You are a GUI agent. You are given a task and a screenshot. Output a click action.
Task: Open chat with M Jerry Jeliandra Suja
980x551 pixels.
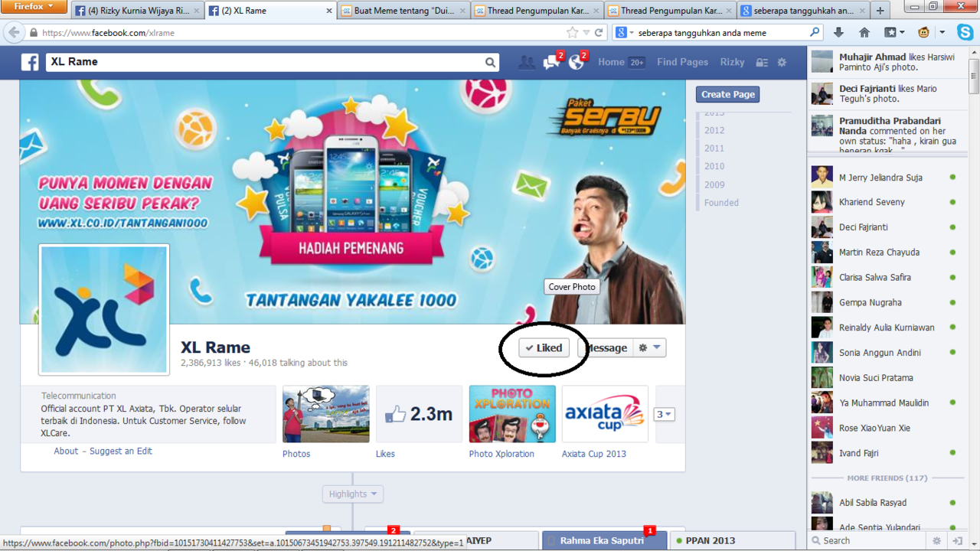point(884,177)
